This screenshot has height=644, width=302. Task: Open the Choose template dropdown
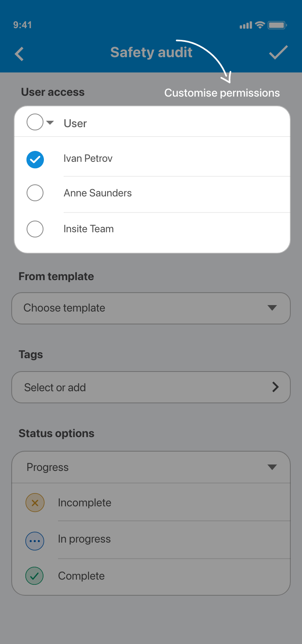[x=151, y=308]
